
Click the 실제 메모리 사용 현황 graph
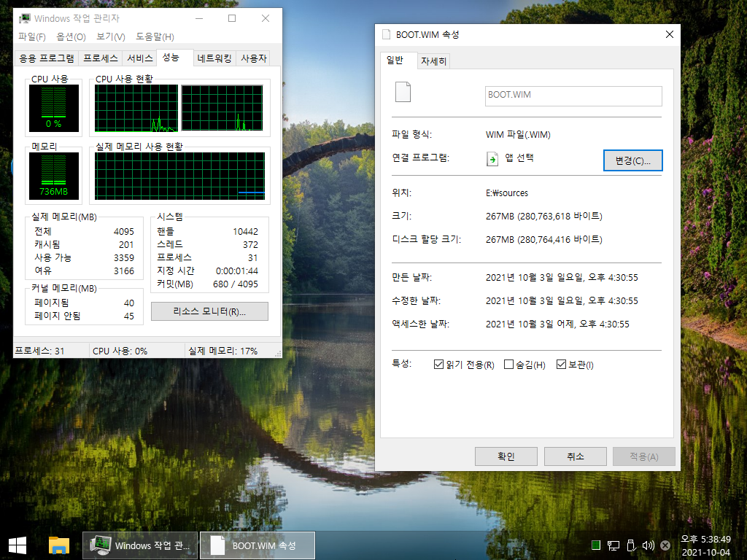point(179,176)
